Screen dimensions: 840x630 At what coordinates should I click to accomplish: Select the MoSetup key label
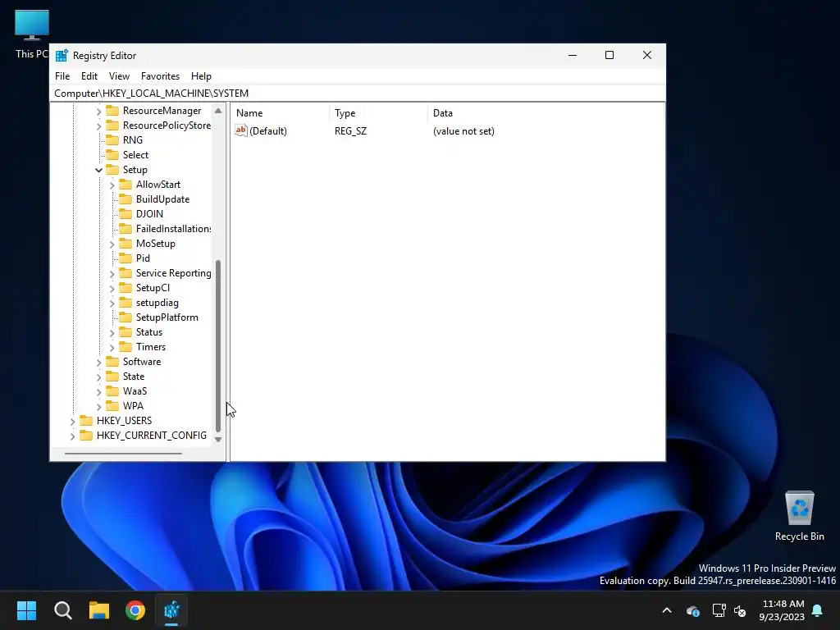[x=155, y=243]
